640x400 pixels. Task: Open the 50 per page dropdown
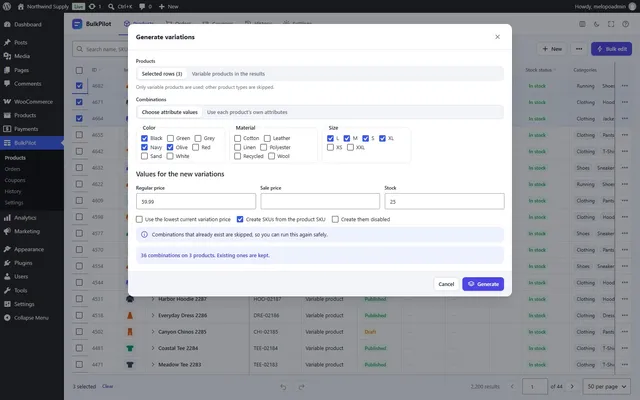[x=607, y=387]
